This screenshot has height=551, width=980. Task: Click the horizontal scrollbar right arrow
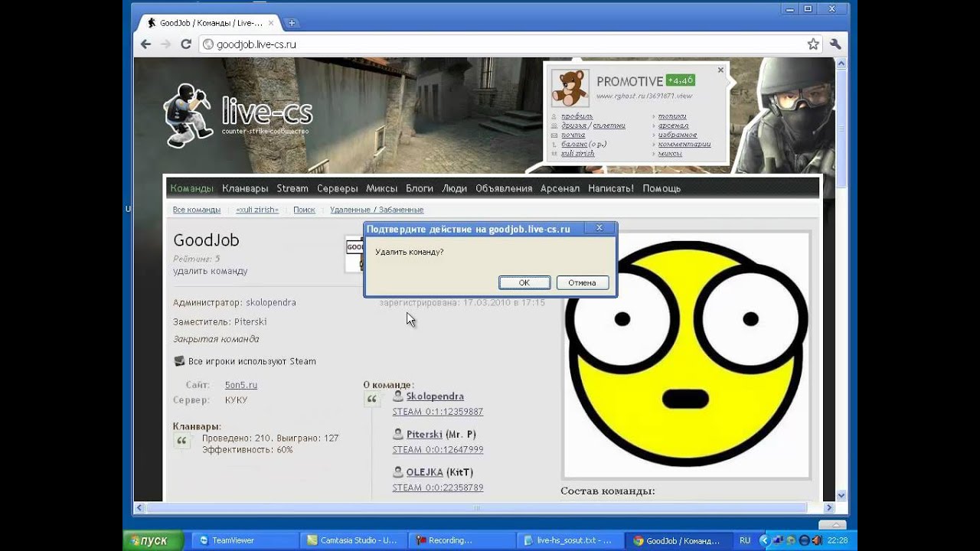click(829, 507)
